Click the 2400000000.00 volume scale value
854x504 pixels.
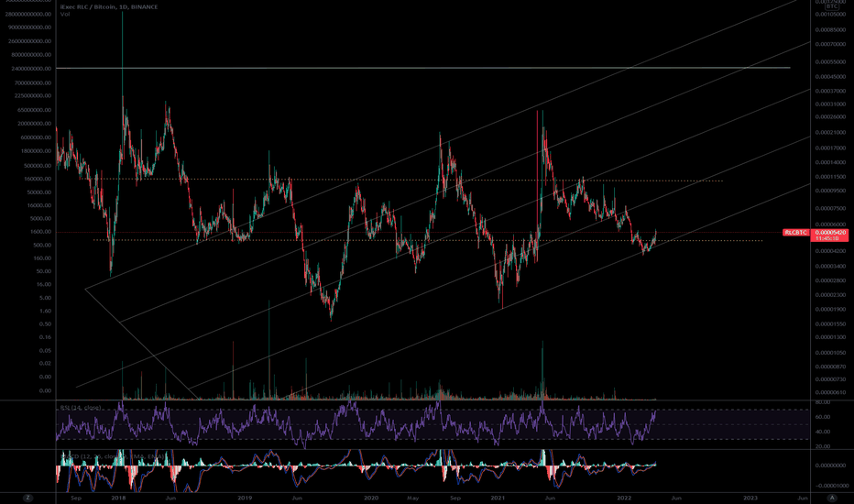(x=31, y=69)
